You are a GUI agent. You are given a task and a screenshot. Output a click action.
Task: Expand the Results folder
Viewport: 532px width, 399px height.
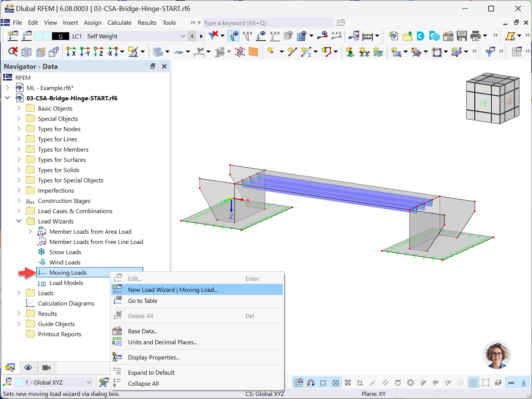tap(19, 313)
